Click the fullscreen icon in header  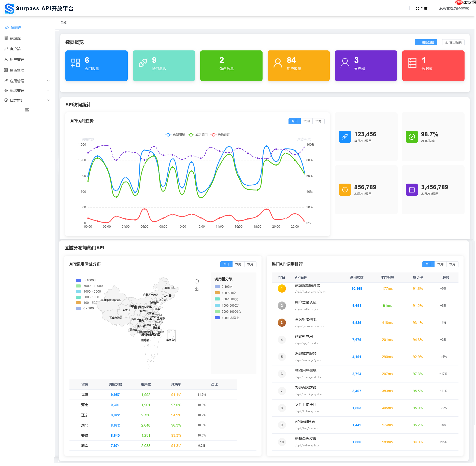(x=417, y=8)
